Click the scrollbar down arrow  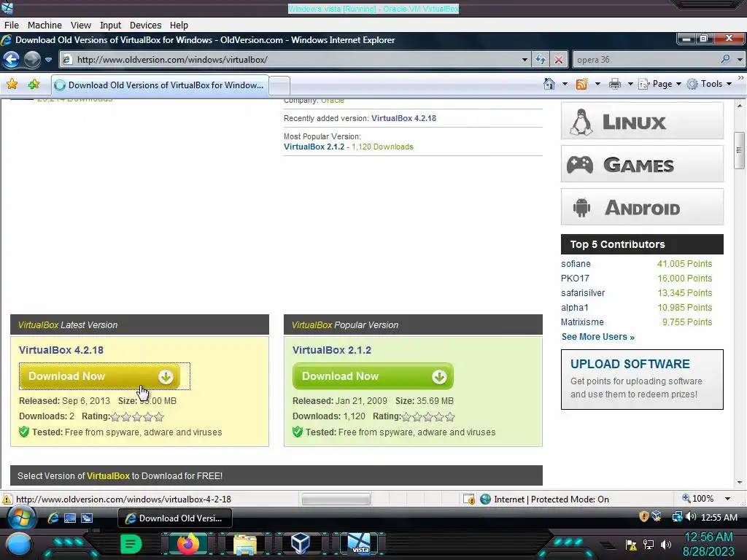[740, 483]
